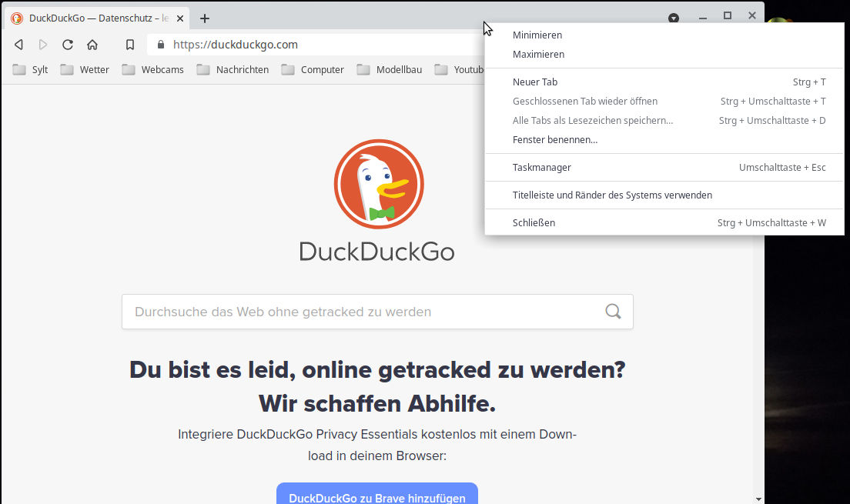Open the Youtube bookmarks folder

(459, 69)
